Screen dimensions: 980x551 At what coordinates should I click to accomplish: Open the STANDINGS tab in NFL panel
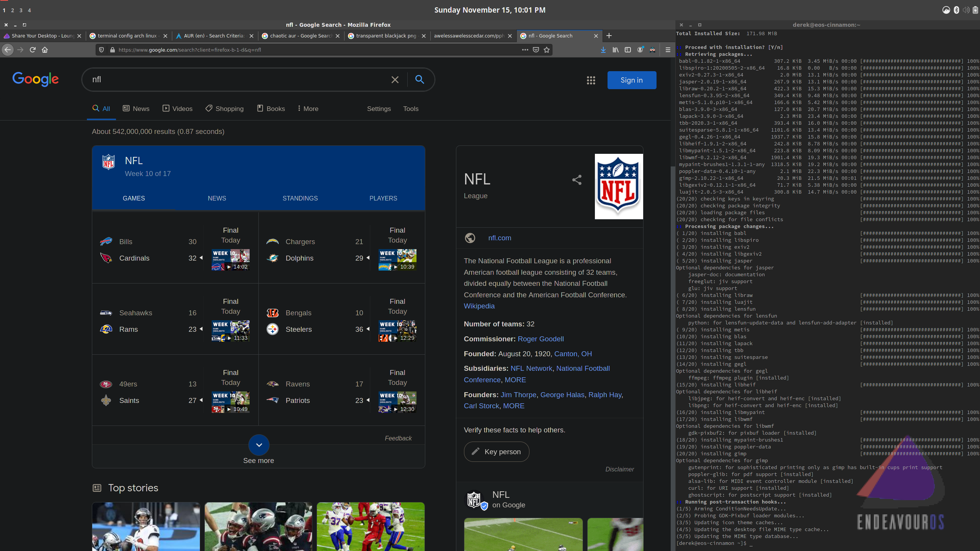300,198
